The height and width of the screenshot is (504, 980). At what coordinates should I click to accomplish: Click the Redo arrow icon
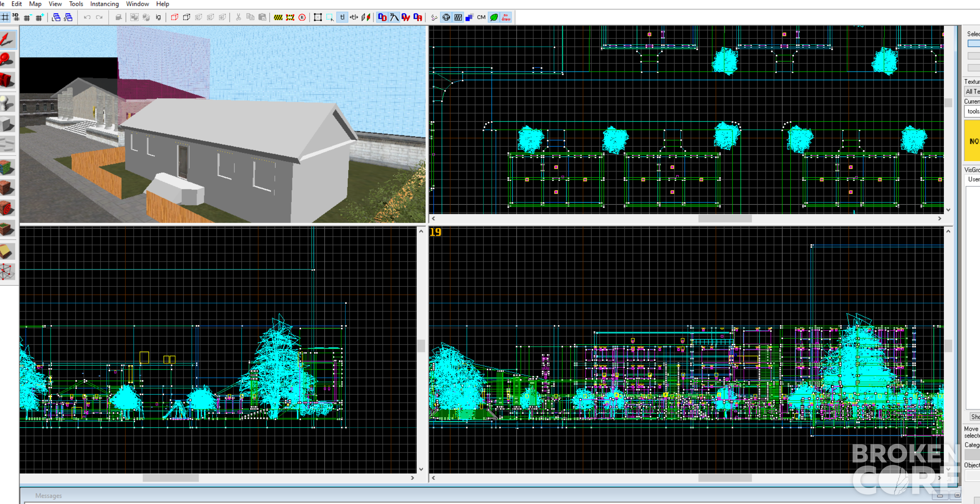point(99,17)
